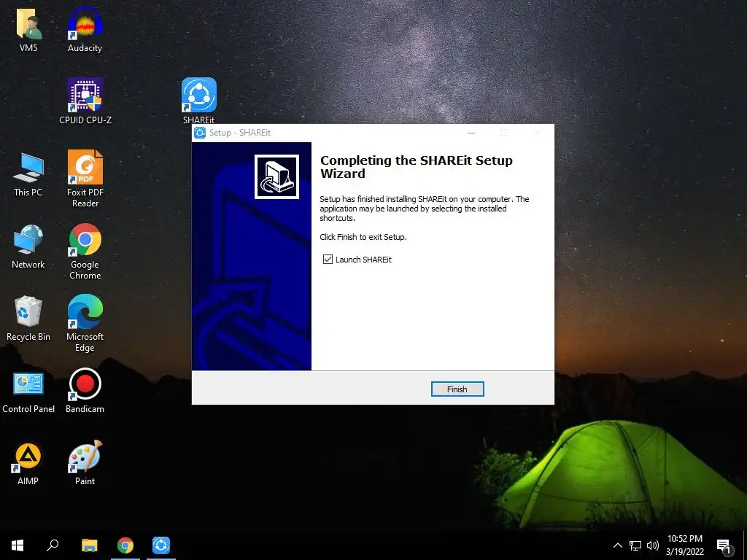
Task: Open taskbar search magnifier
Action: [x=53, y=545]
